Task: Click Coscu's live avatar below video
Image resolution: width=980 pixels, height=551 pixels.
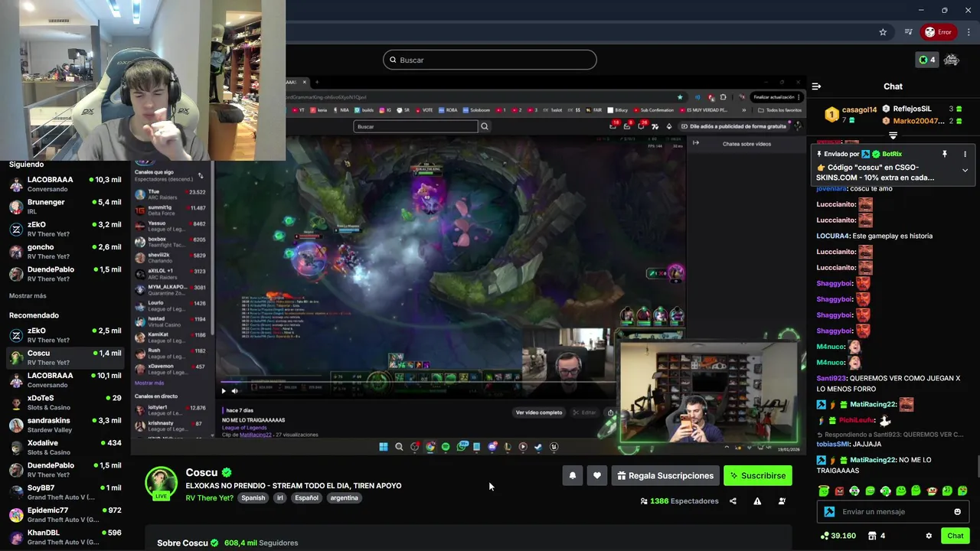Action: click(162, 483)
